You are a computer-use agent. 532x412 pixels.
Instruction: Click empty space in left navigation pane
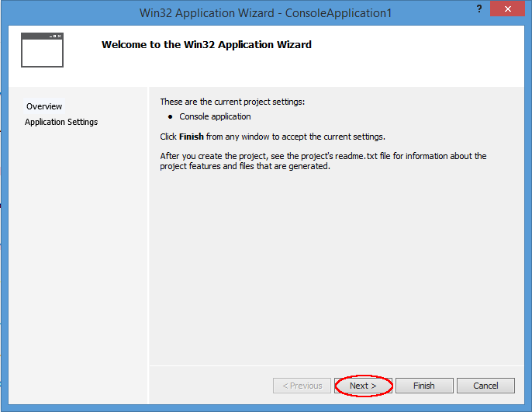78,256
